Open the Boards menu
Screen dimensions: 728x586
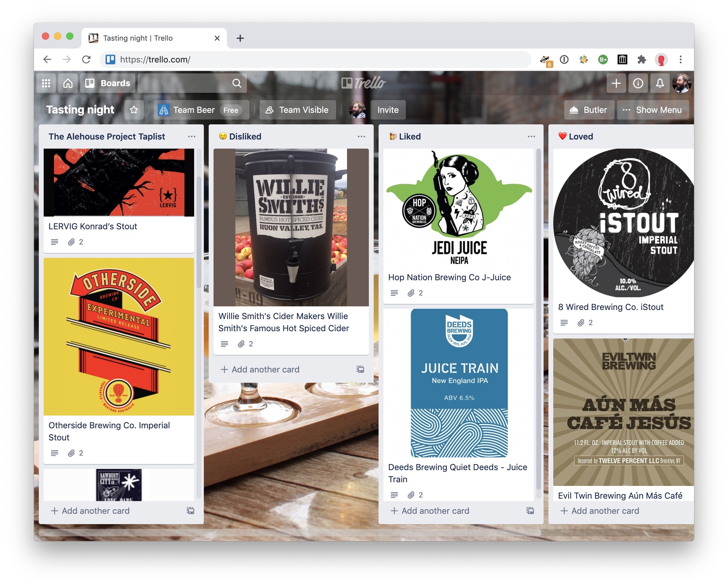108,83
